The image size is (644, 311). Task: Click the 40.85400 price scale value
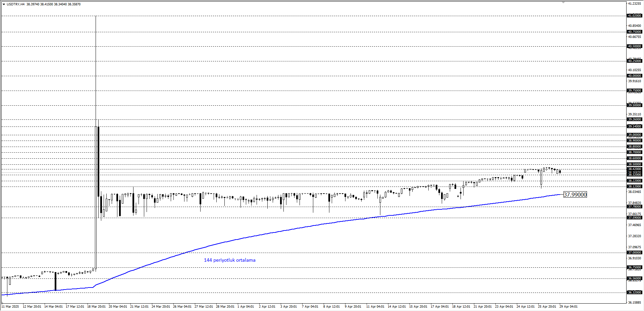[x=634, y=26]
